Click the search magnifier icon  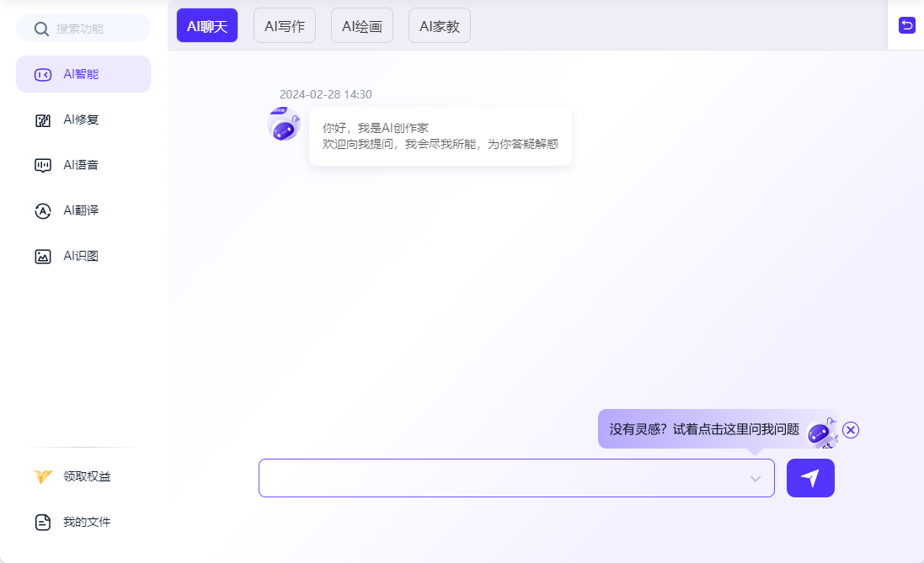(x=41, y=29)
